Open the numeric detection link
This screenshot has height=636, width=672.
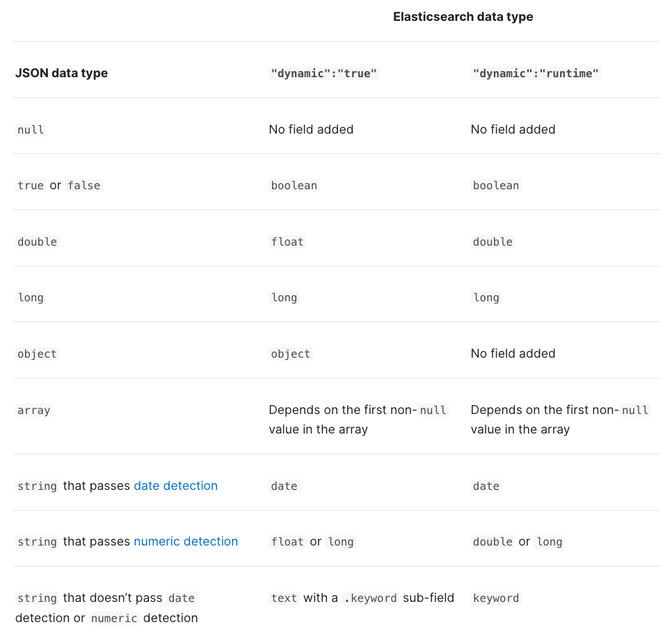click(x=186, y=541)
